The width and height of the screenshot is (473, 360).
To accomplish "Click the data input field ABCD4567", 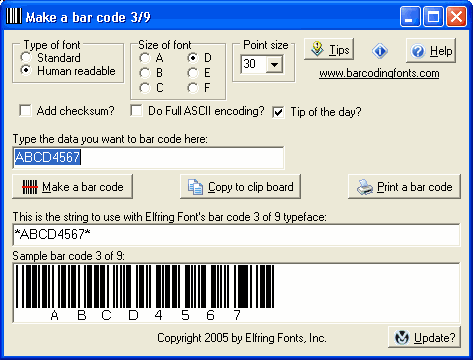I will pyautogui.click(x=148, y=157).
